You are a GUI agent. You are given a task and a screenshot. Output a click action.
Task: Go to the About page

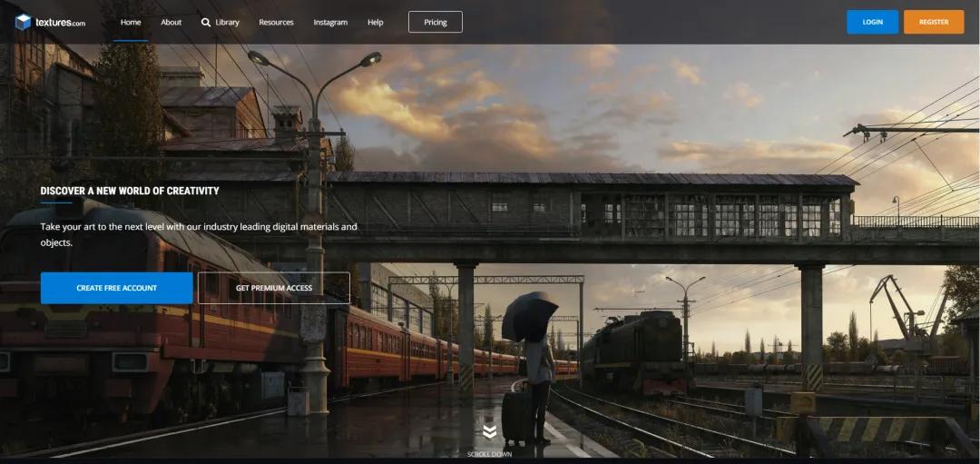(x=171, y=22)
